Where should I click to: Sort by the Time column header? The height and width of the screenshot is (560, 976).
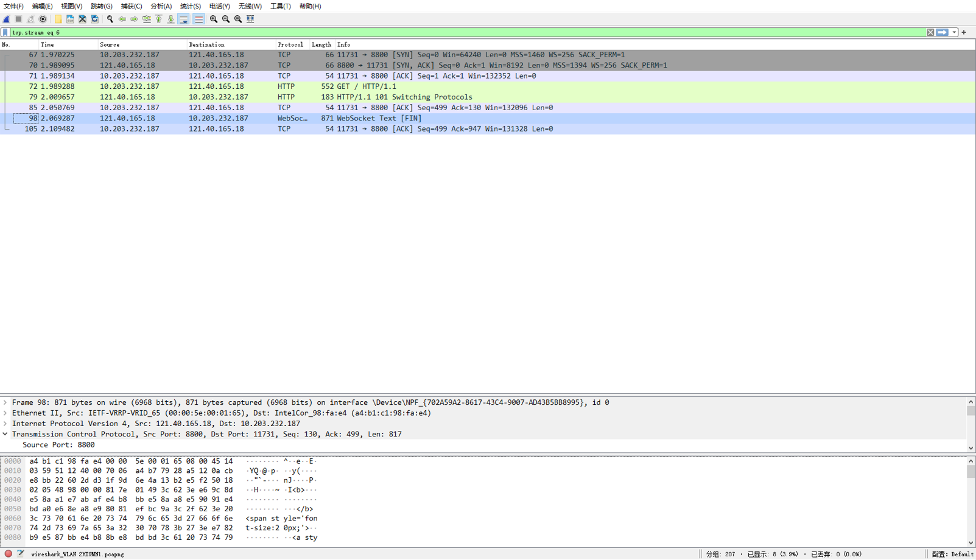(x=68, y=44)
